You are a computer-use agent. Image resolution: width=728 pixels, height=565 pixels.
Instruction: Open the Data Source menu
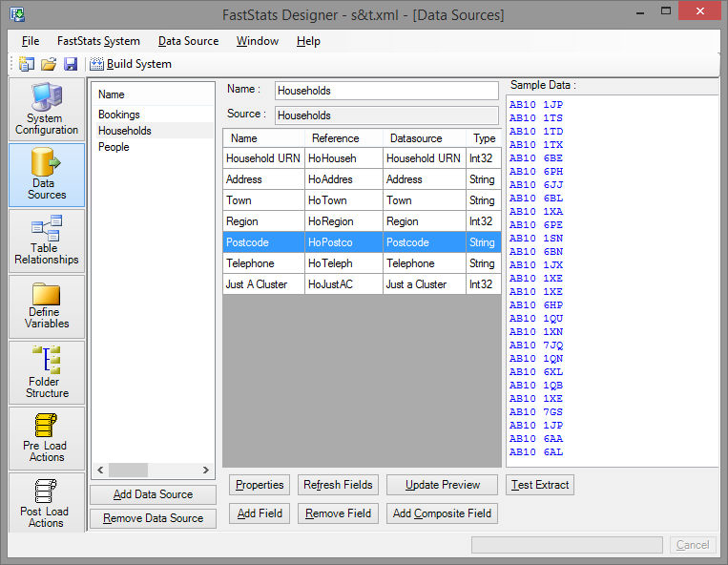click(x=188, y=41)
